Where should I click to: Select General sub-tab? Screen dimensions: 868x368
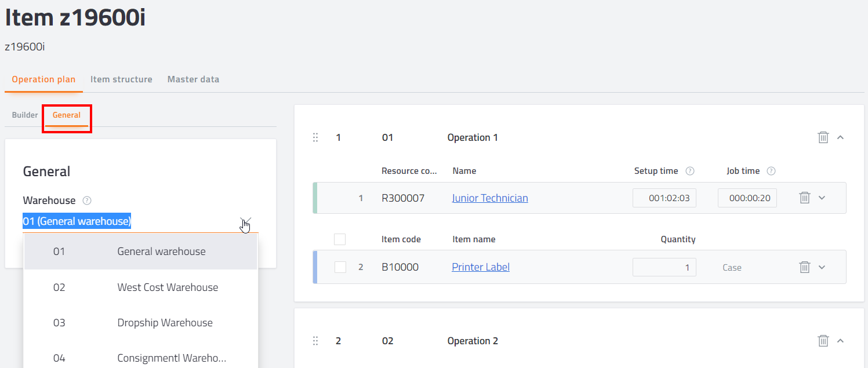point(67,115)
